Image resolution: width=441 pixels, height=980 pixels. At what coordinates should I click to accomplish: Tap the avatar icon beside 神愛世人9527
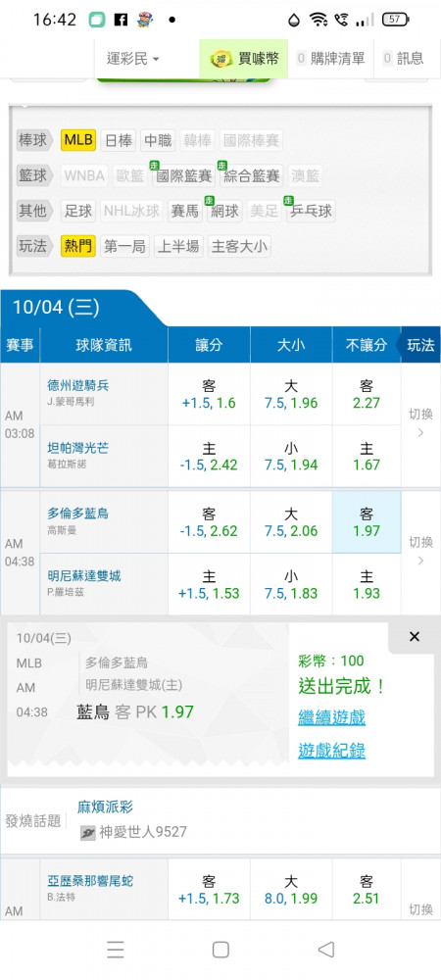pyautogui.click(x=88, y=832)
